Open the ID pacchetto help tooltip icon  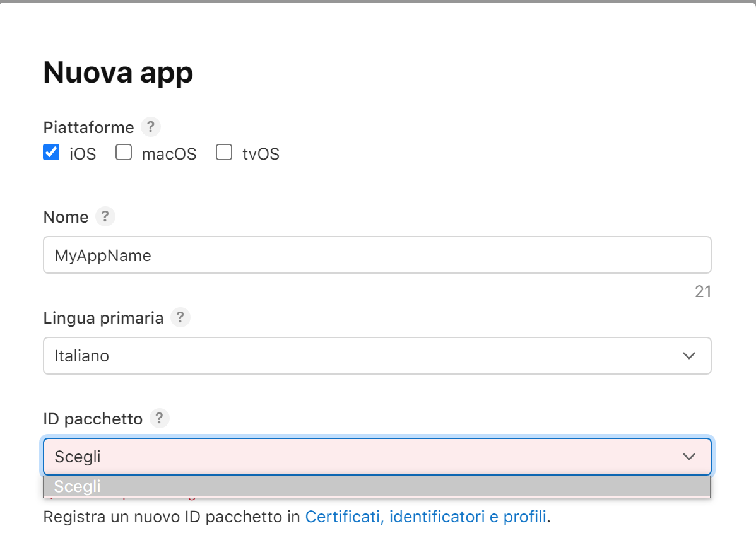(159, 418)
